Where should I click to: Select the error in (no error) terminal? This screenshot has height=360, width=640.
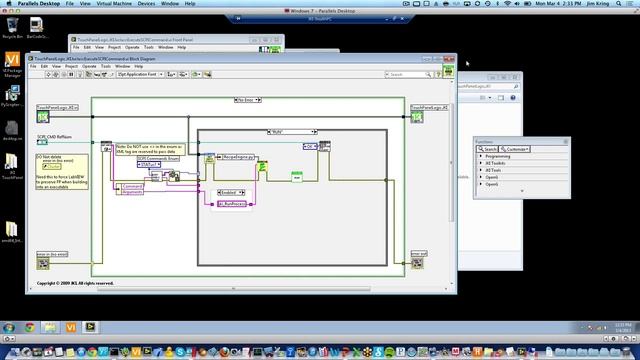pos(43,264)
